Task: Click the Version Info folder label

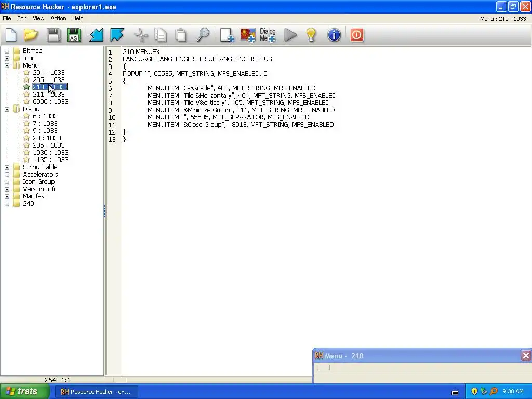Action: click(40, 189)
